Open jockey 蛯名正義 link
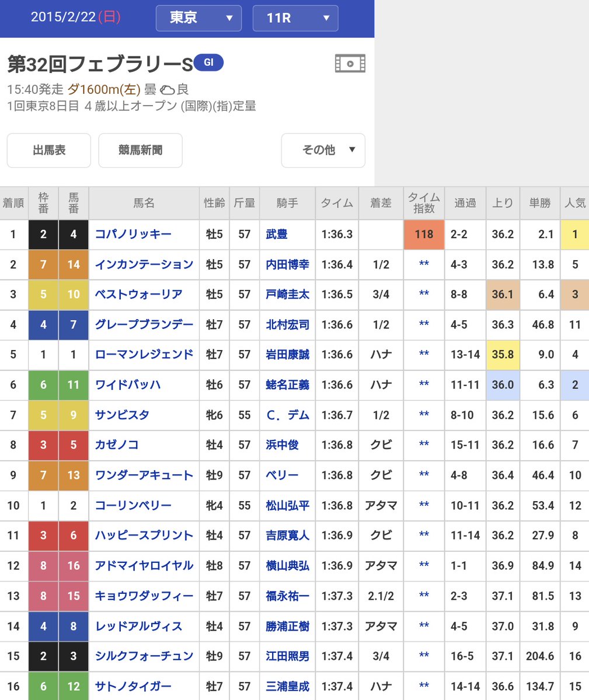Screen dimensions: 589x700 287,385
